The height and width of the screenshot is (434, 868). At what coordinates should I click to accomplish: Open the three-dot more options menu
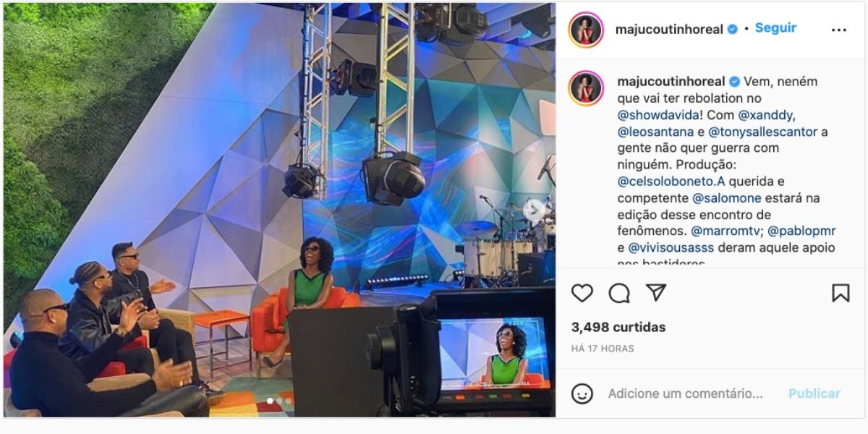(x=839, y=30)
